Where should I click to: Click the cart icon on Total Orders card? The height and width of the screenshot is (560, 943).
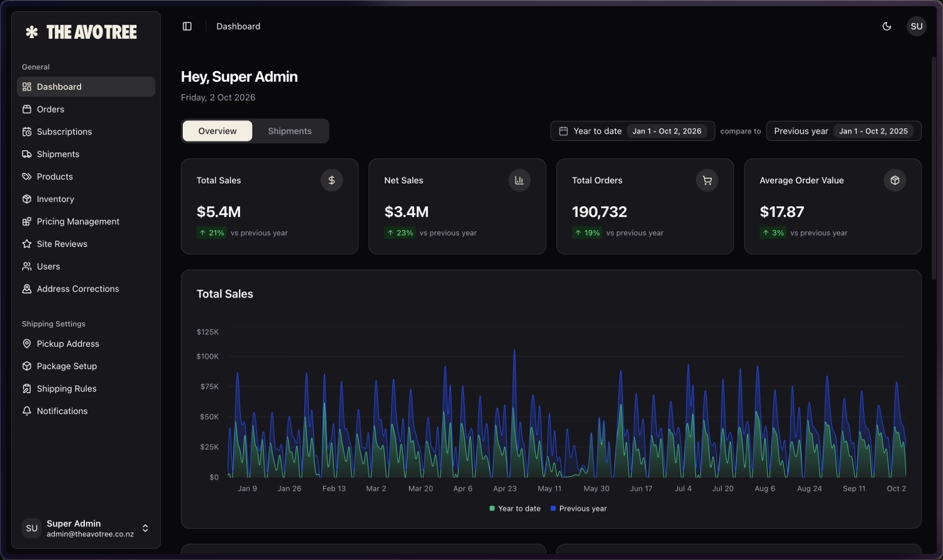click(707, 180)
